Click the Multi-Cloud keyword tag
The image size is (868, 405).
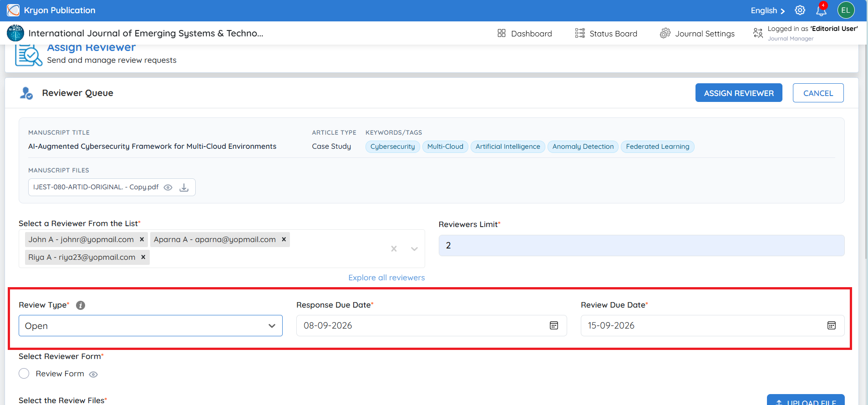[445, 147]
